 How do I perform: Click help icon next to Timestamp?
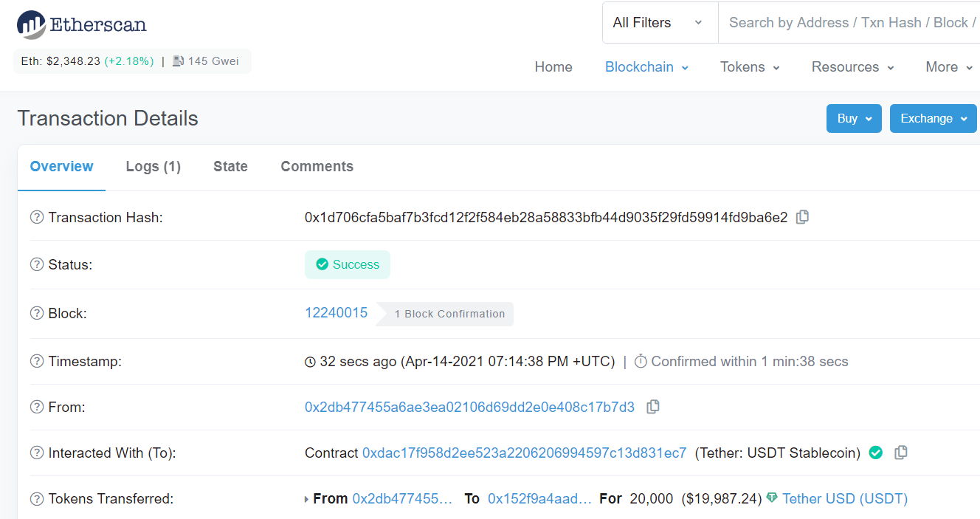37,361
